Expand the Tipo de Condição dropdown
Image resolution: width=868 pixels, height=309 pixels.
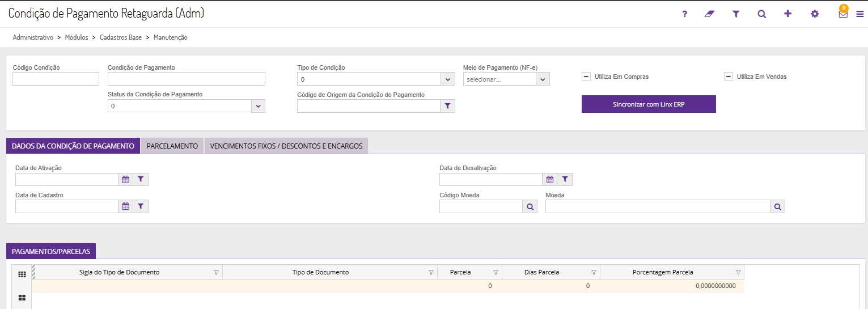pyautogui.click(x=448, y=79)
